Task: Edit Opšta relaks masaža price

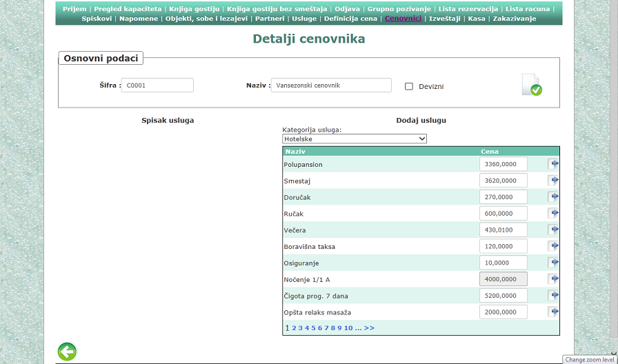Action: click(504, 312)
